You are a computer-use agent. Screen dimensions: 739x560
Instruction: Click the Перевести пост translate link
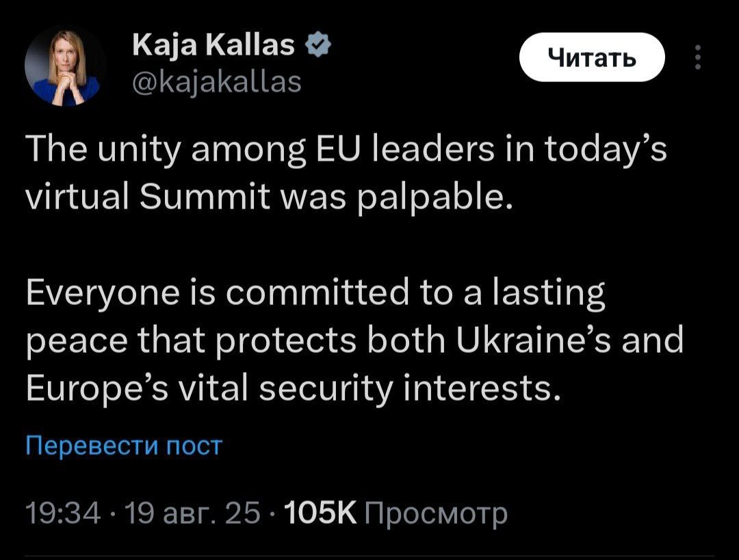pos(124,446)
